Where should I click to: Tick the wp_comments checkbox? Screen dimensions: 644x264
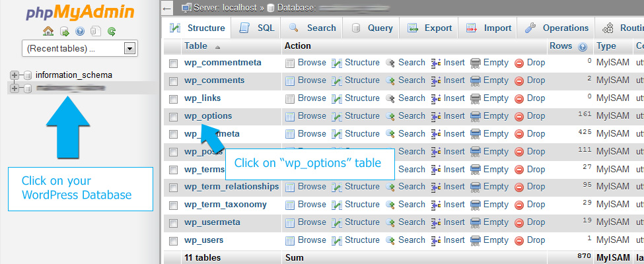point(173,81)
